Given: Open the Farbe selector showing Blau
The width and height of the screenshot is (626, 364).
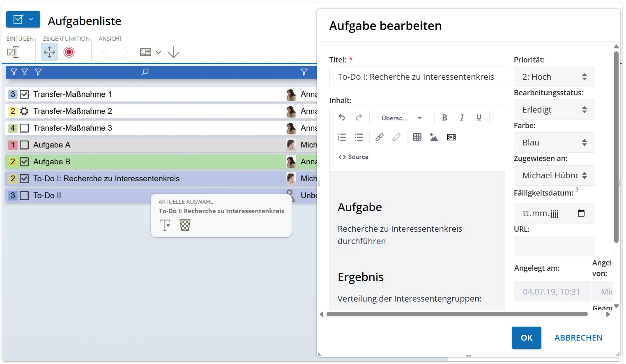Looking at the screenshot, I should [x=554, y=143].
